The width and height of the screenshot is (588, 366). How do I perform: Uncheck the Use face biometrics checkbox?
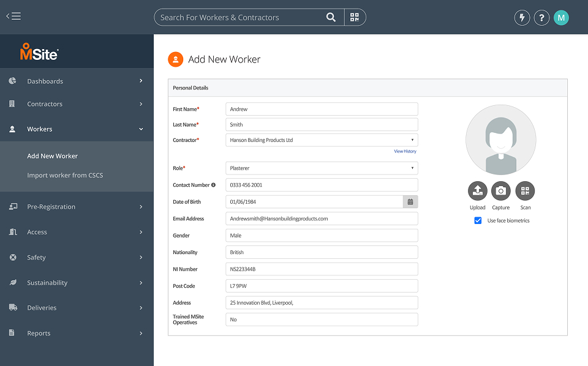click(478, 220)
